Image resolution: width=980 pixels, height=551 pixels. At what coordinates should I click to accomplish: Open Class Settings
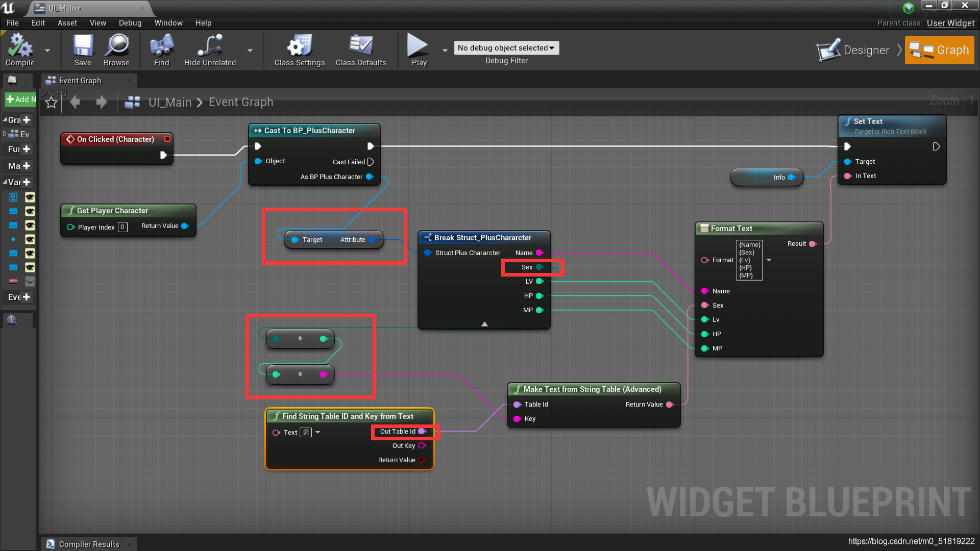click(299, 48)
